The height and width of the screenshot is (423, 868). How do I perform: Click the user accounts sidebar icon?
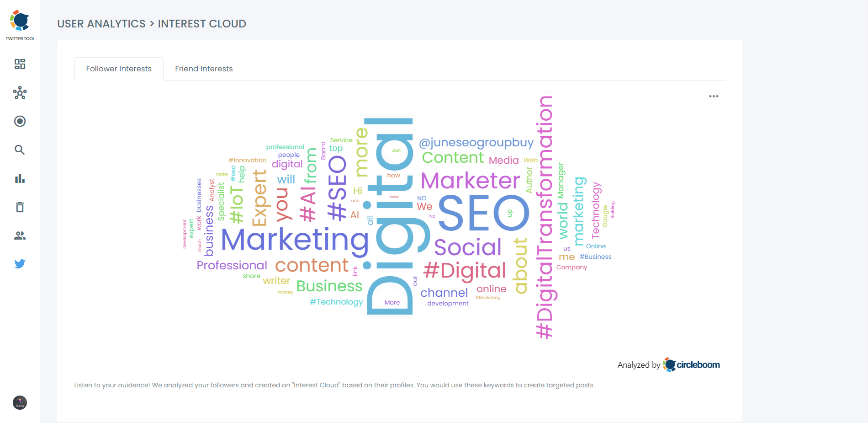20,235
